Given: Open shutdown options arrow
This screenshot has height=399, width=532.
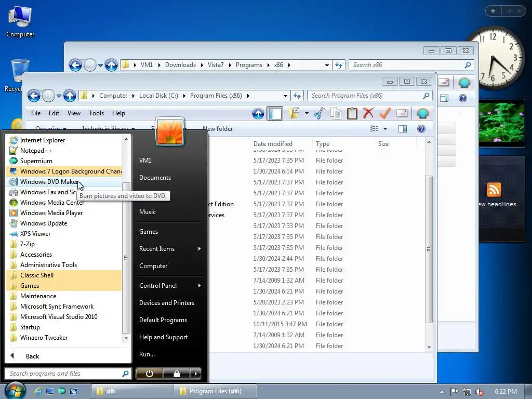Looking at the screenshot, I should tap(196, 374).
